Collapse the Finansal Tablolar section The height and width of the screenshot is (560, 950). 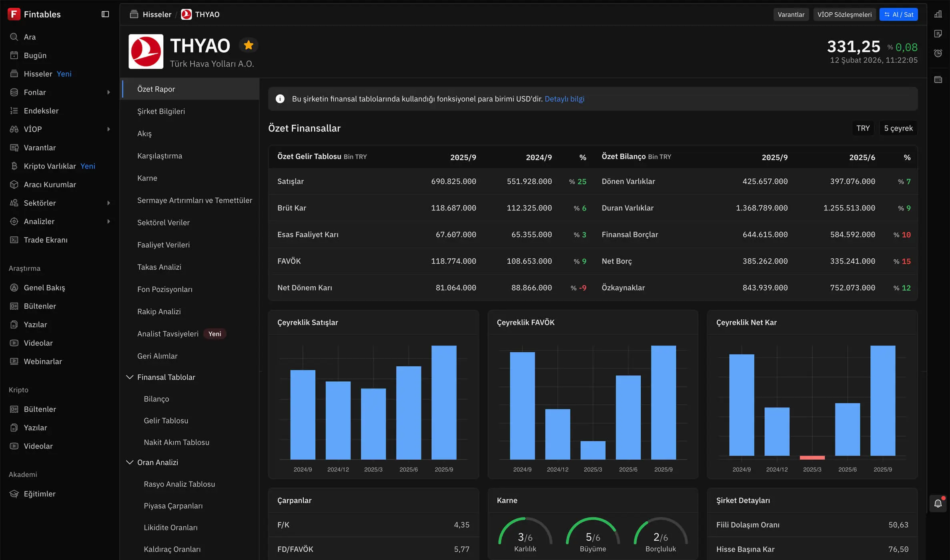pos(130,377)
